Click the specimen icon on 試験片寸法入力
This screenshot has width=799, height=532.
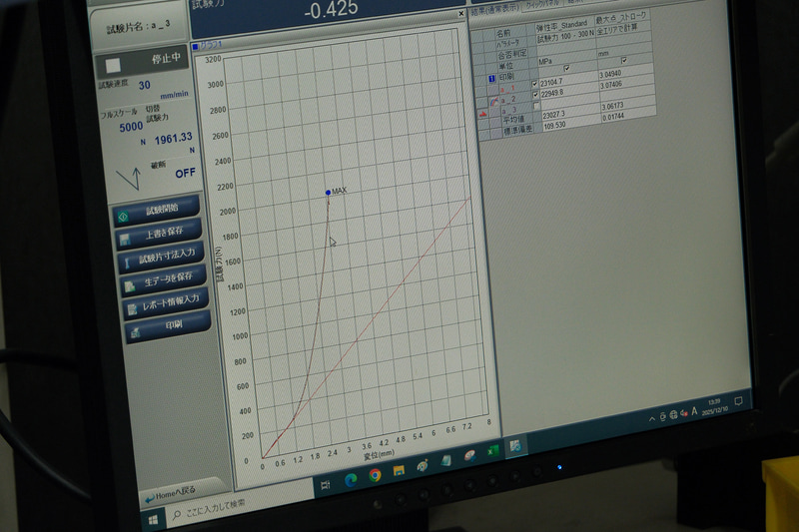click(127, 264)
